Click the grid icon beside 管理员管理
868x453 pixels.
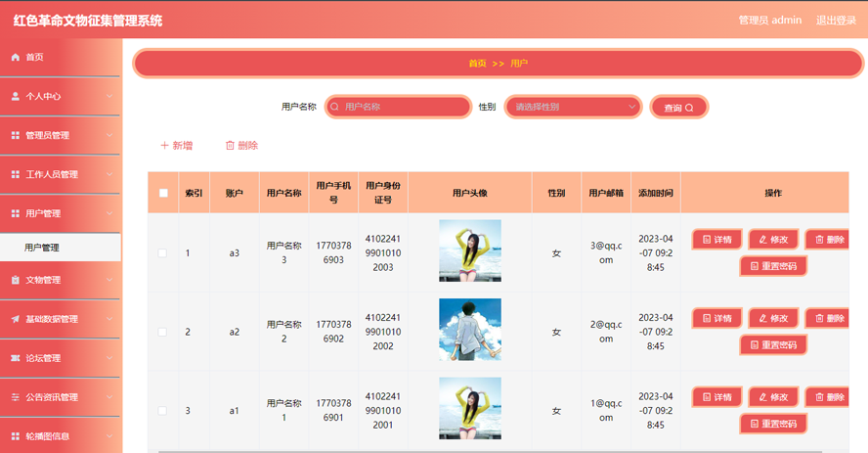[x=16, y=135]
